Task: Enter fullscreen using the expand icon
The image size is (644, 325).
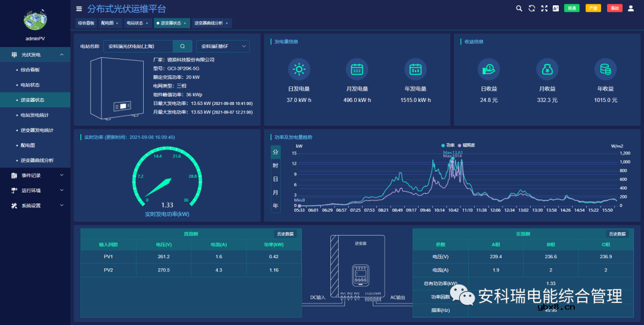Action: click(x=544, y=8)
